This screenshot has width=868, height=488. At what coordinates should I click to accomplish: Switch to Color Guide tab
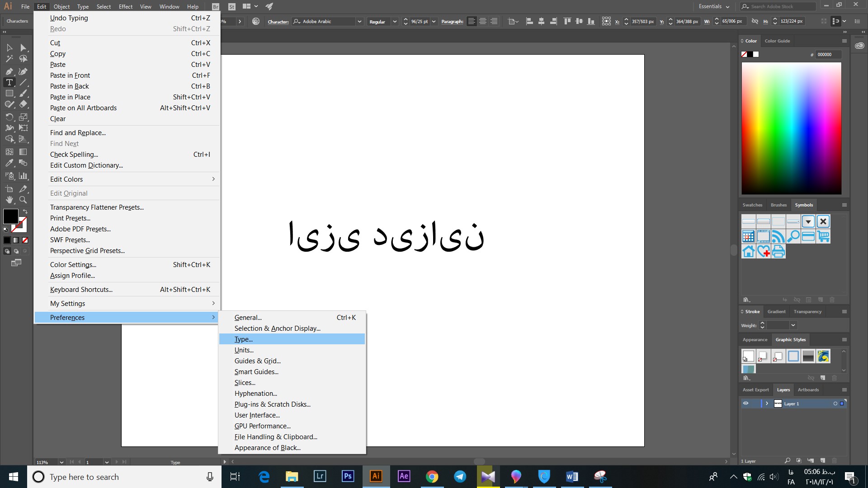(x=777, y=41)
